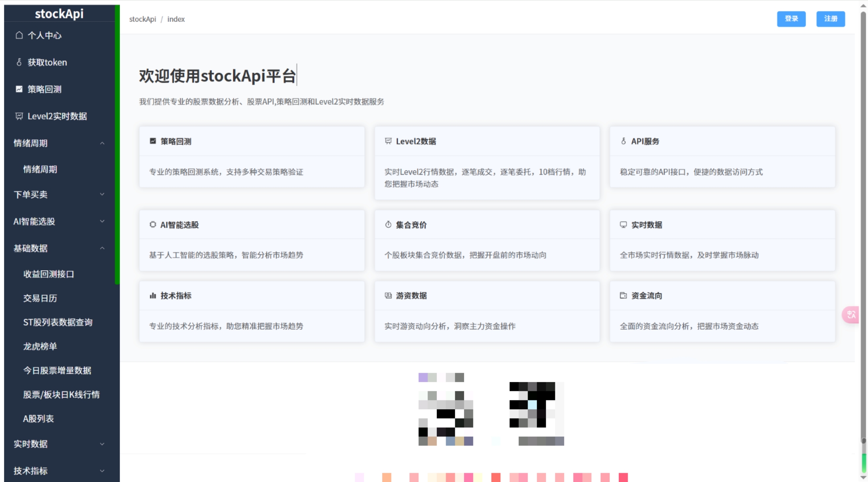Collapse the 基础数据 sidebar group

pyautogui.click(x=102, y=248)
